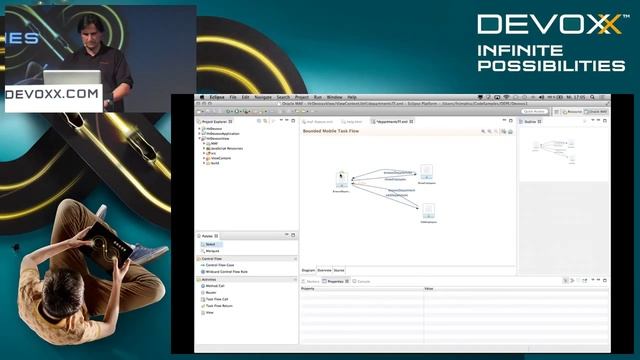This screenshot has height=360, width=640.
Task: Open Spotlight search magnifier icon
Action: [592, 98]
